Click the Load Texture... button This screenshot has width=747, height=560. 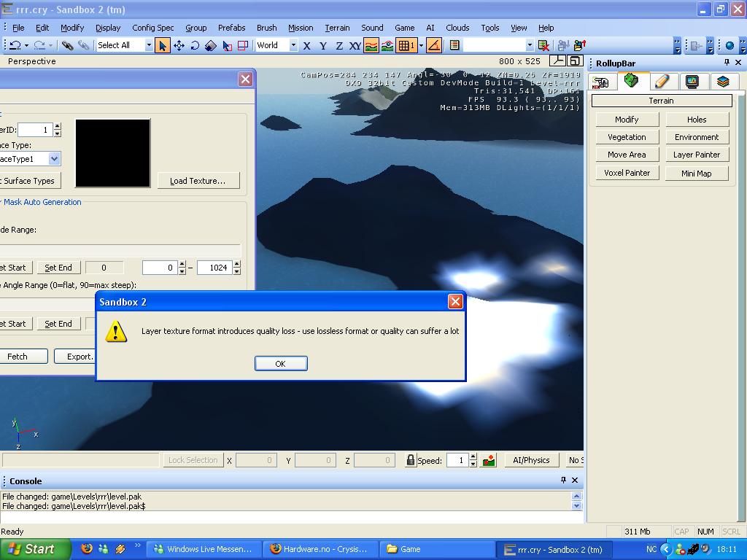coord(198,181)
